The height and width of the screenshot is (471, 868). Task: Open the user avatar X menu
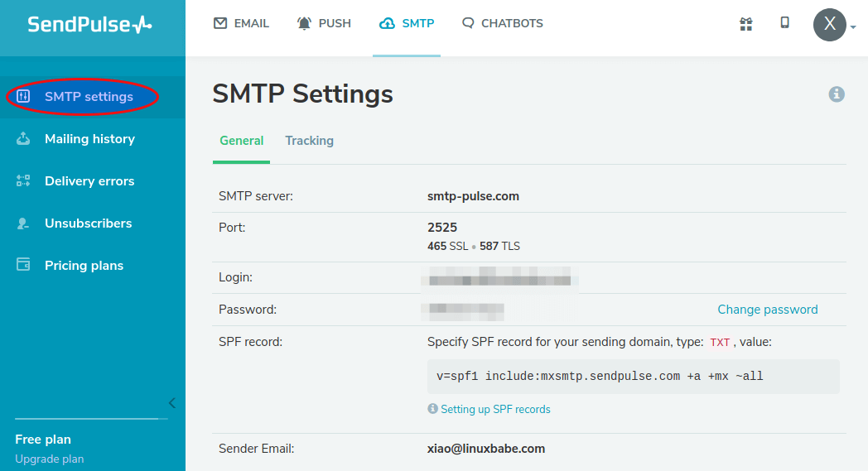pos(831,25)
